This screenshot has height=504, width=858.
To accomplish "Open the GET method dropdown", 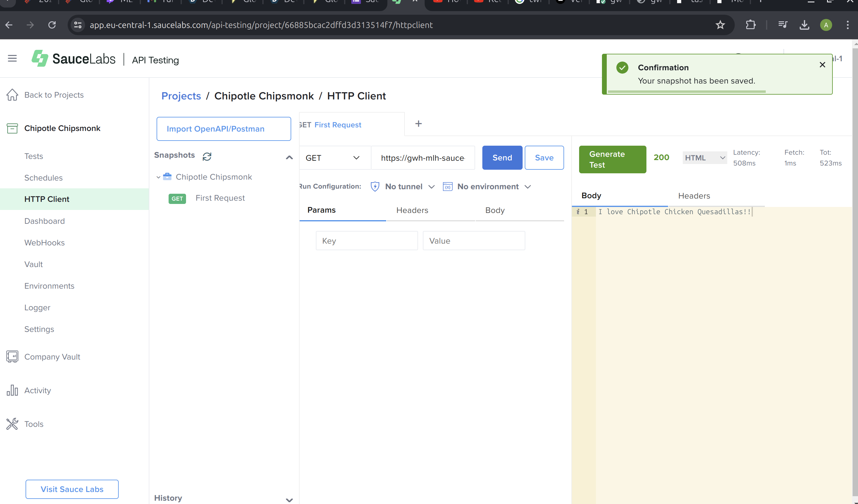I will click(x=333, y=158).
